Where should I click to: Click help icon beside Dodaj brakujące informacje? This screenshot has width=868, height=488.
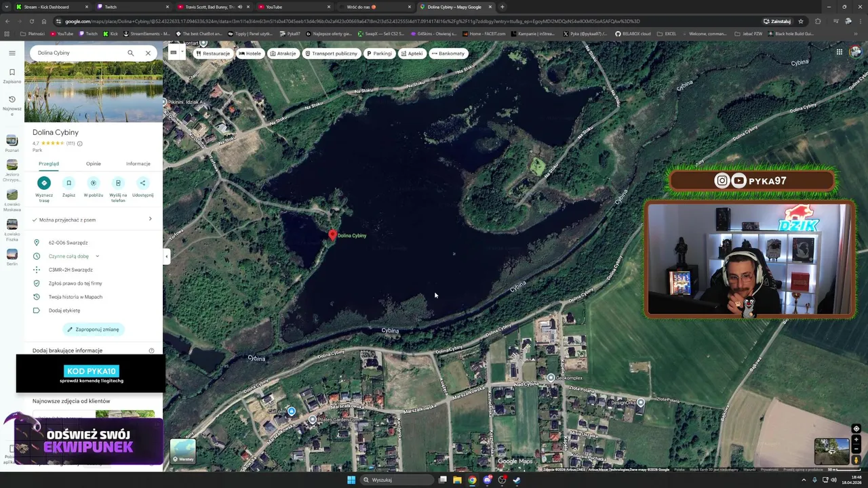[151, 350]
